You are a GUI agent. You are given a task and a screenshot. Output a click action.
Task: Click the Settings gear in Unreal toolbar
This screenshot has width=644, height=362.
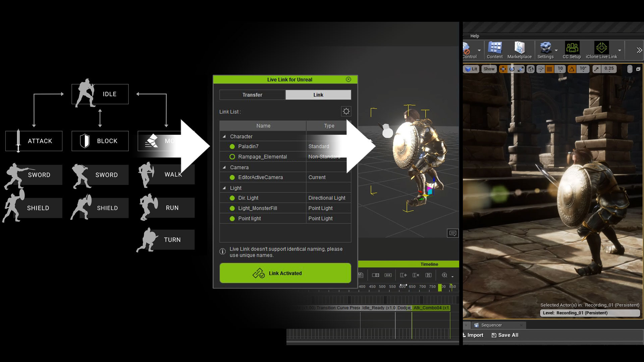545,50
